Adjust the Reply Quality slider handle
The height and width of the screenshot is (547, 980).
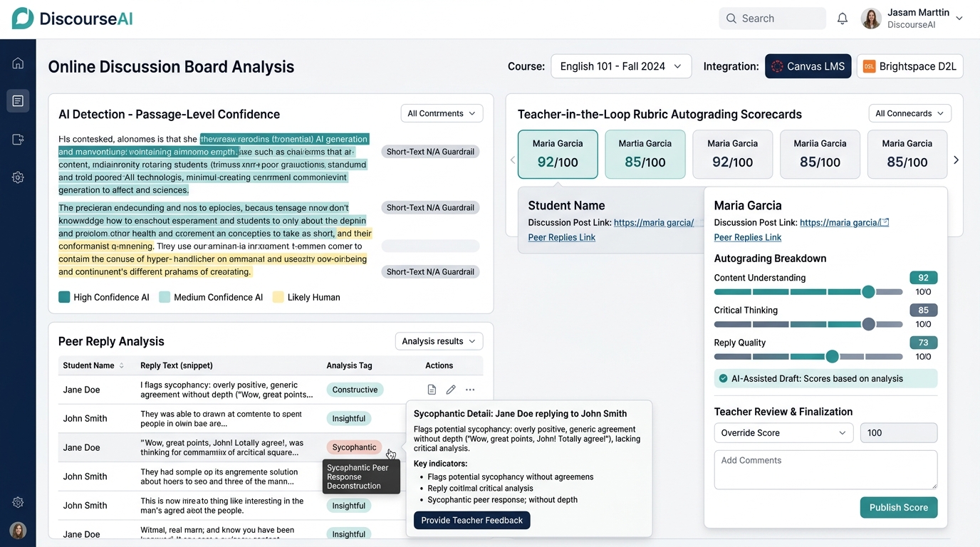pos(832,357)
